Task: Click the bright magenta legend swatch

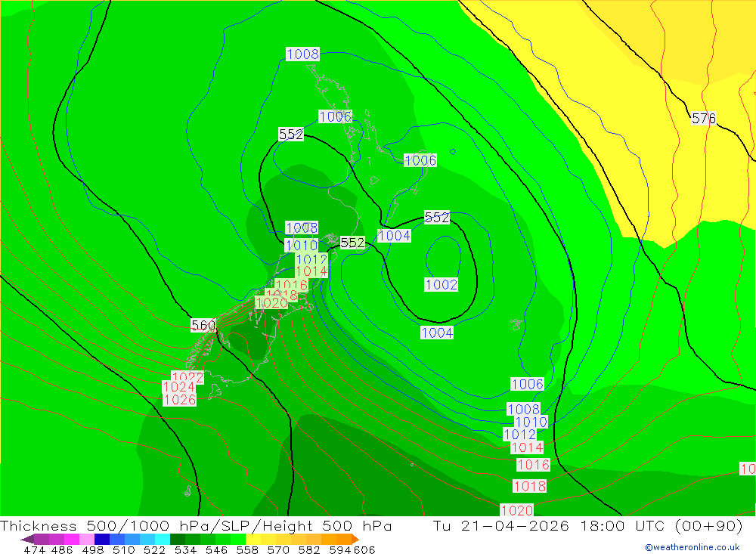Action: [71, 539]
